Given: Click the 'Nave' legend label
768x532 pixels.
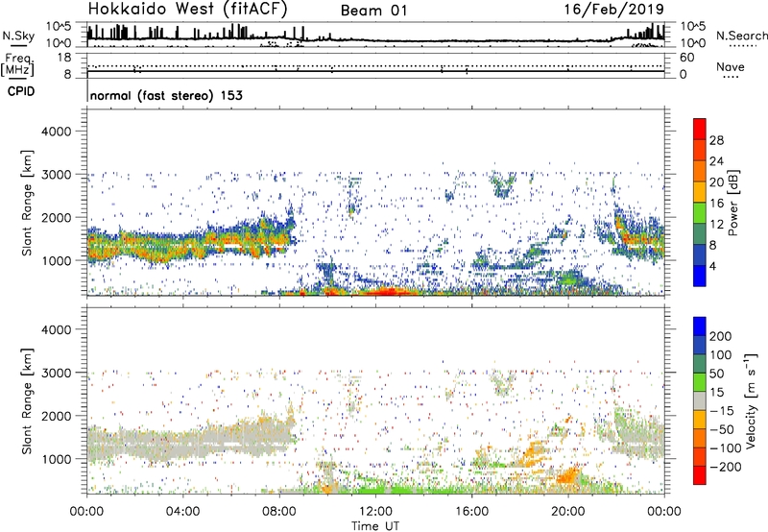Looking at the screenshot, I should (x=730, y=66).
